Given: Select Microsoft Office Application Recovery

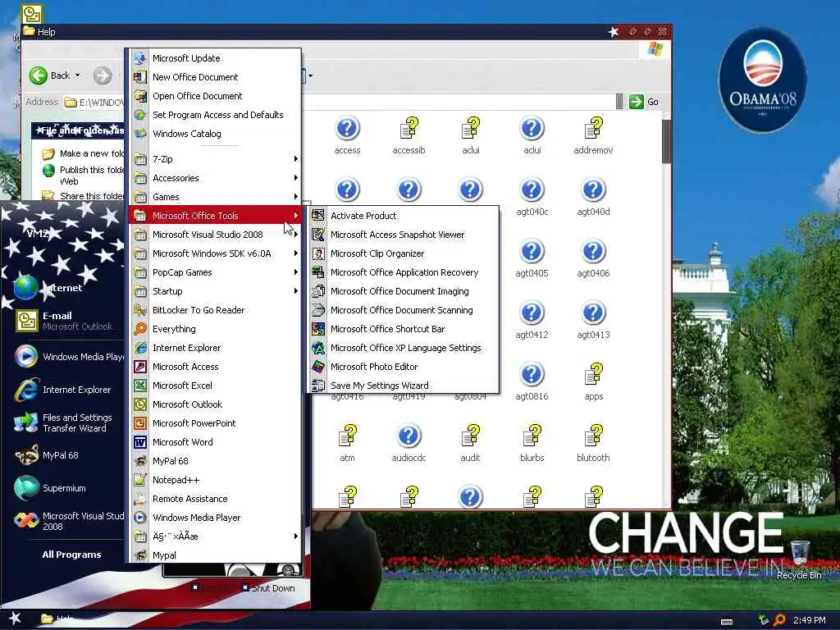Looking at the screenshot, I should point(404,272).
